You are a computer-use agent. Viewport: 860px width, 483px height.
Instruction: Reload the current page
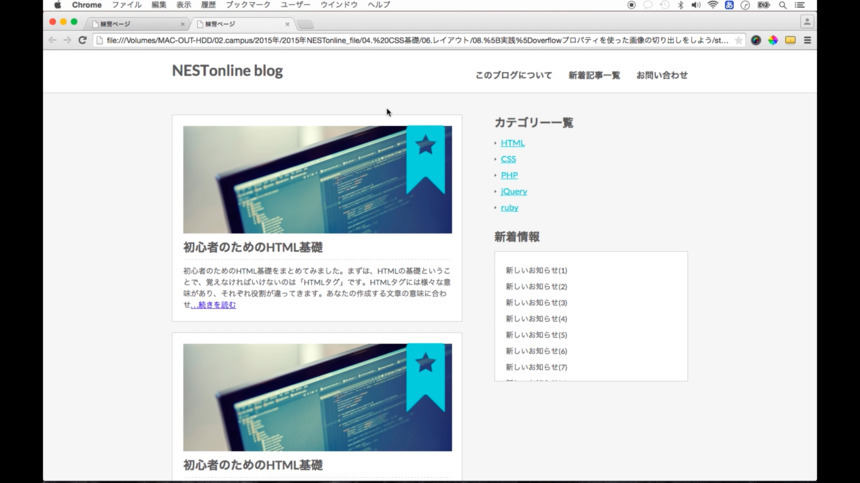click(82, 40)
